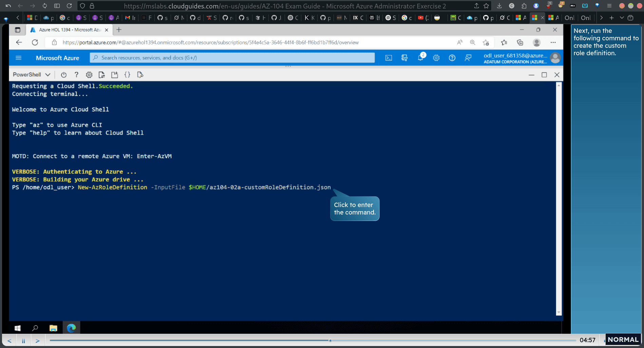Open Azure notifications bell
Image resolution: width=644 pixels, height=348 pixels.
[x=421, y=58]
